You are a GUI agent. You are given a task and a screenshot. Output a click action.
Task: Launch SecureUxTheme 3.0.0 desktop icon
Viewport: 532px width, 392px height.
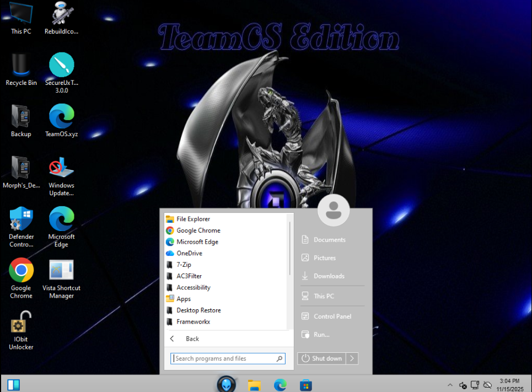tap(61, 66)
